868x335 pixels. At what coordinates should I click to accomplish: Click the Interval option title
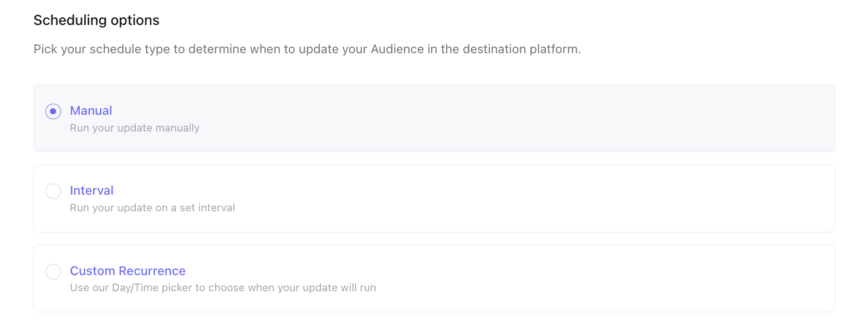click(91, 191)
